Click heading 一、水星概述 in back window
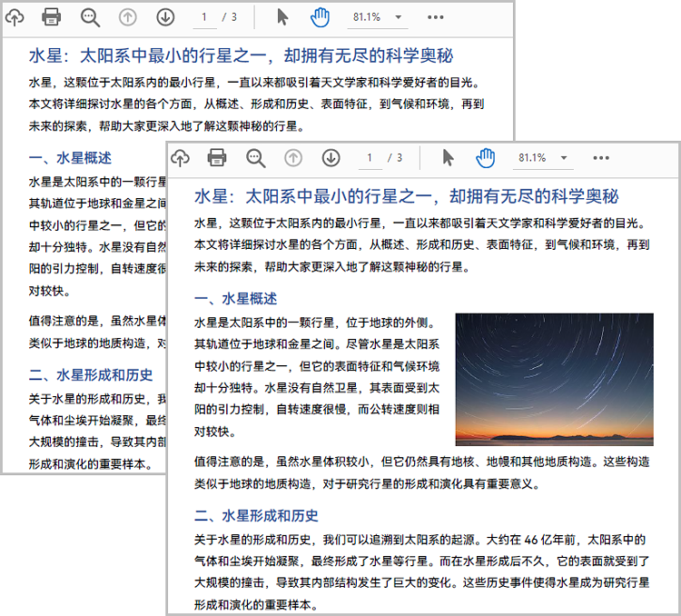 point(70,158)
